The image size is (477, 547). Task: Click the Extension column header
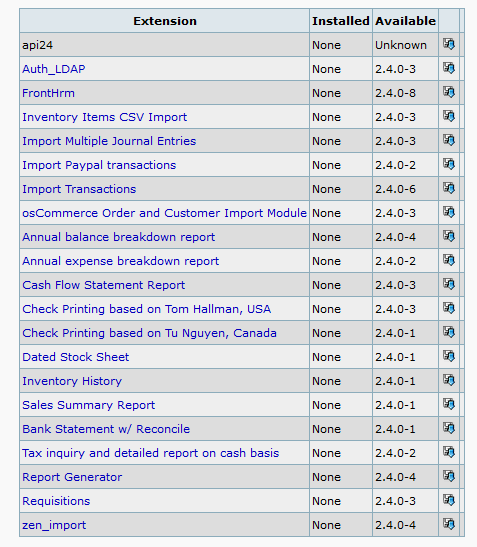coord(165,21)
